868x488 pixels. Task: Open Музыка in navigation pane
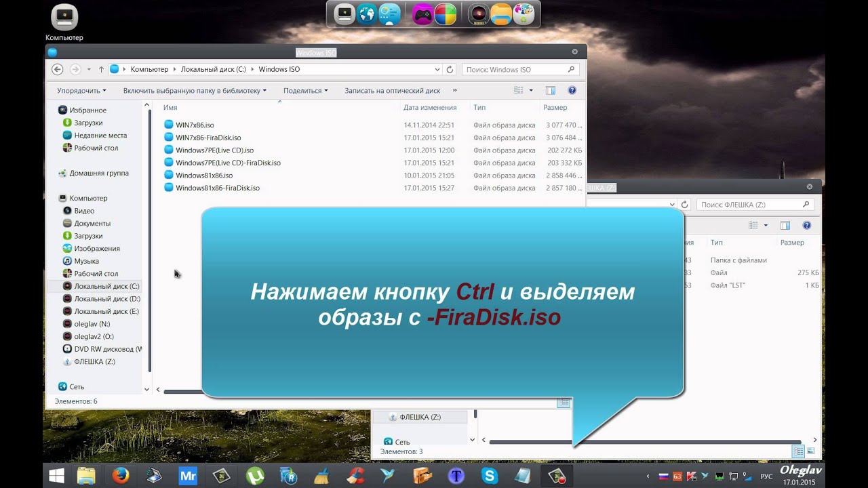click(86, 261)
